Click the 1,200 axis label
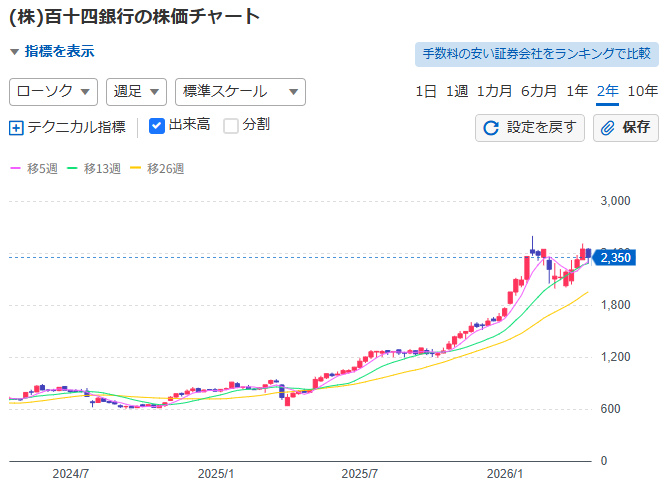670x486 pixels. 615,357
